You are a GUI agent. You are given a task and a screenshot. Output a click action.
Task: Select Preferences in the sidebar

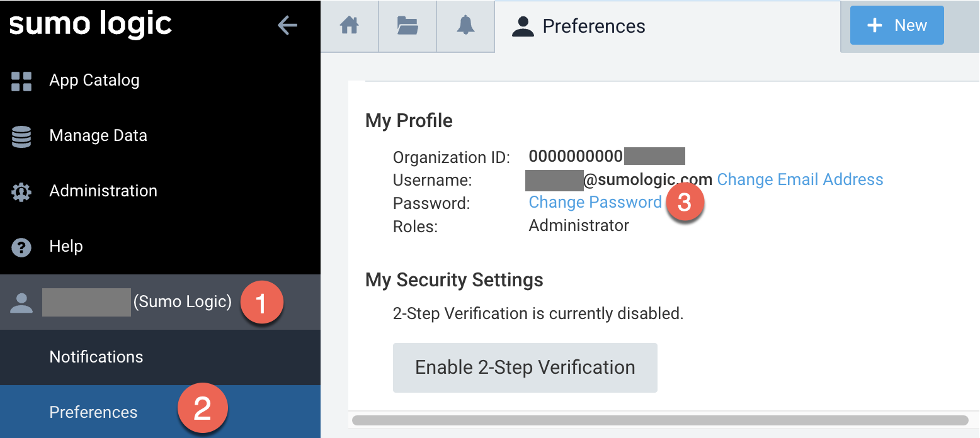coord(93,412)
